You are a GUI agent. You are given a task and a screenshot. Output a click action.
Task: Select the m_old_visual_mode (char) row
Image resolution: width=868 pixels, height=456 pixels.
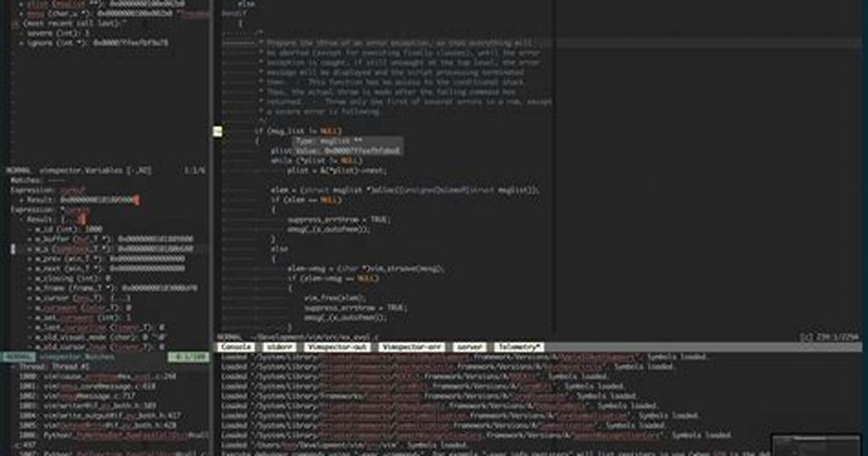click(97, 338)
